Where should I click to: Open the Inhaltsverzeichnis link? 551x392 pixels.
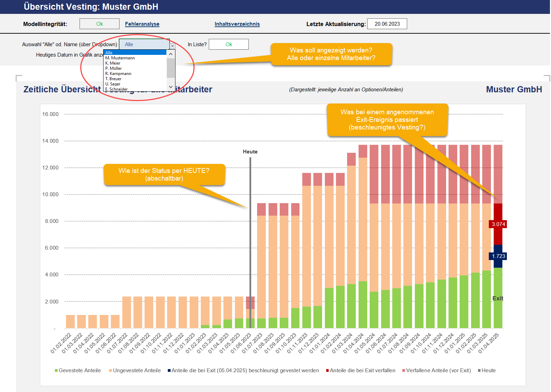pyautogui.click(x=237, y=24)
